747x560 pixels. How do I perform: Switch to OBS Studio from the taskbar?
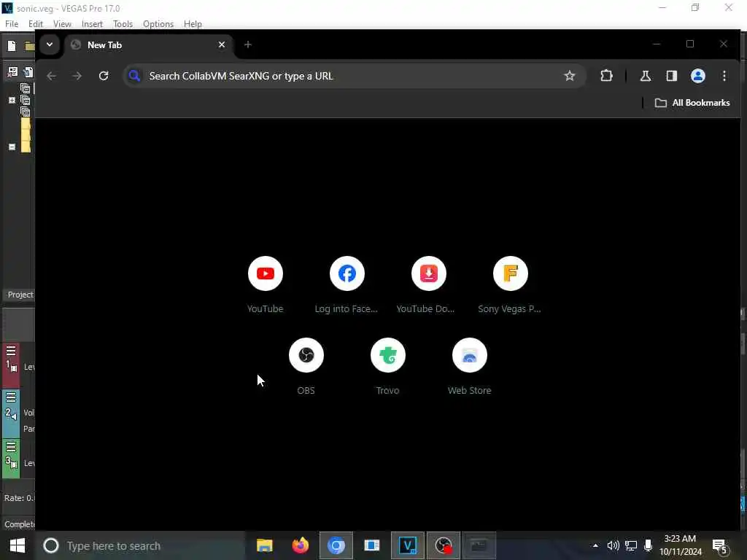tap(443, 545)
